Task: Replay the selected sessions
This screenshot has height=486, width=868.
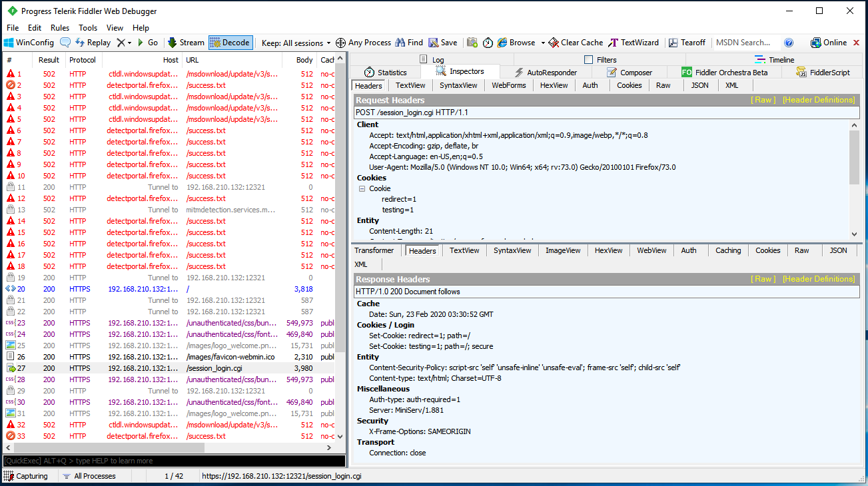Action: 93,43
